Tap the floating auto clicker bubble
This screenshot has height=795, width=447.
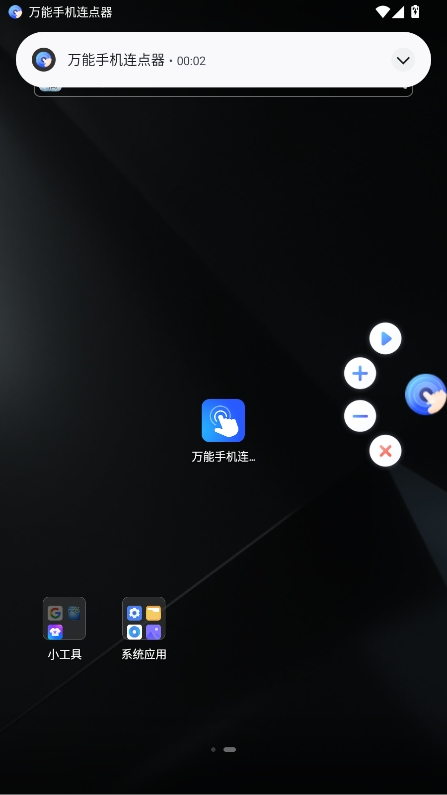tap(426, 394)
